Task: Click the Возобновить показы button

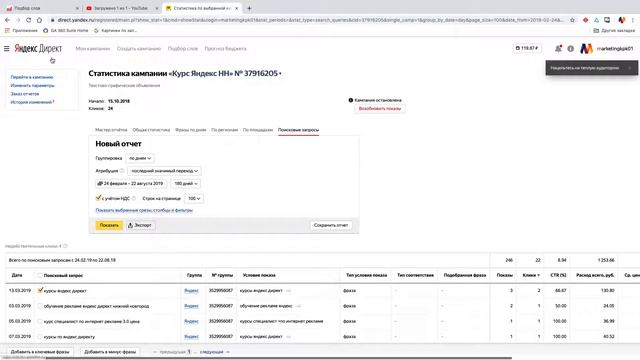Action: pyautogui.click(x=380, y=109)
